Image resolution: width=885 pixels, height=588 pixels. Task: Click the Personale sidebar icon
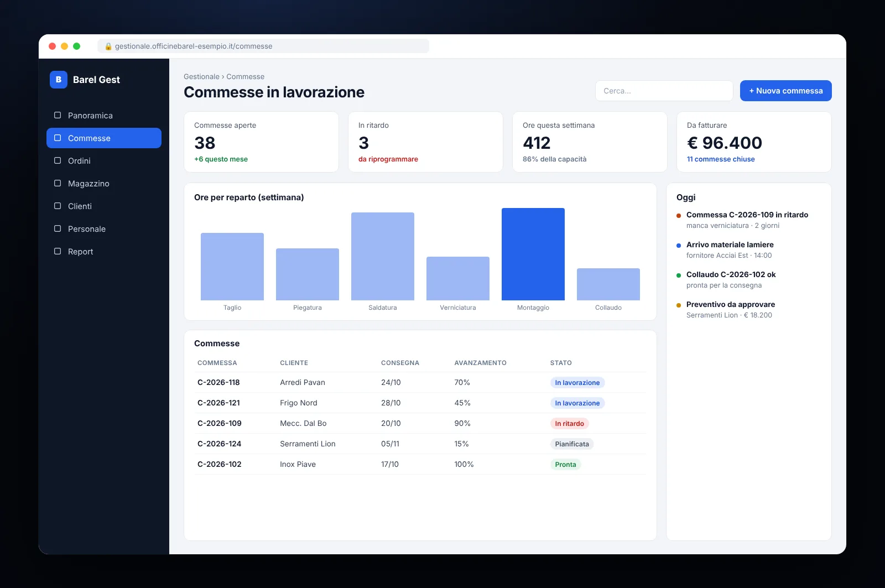pyautogui.click(x=58, y=228)
